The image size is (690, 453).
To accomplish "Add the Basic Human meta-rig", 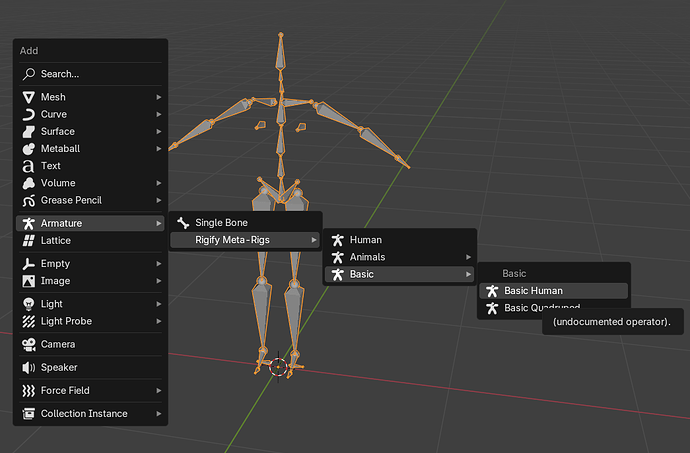I will tap(554, 291).
